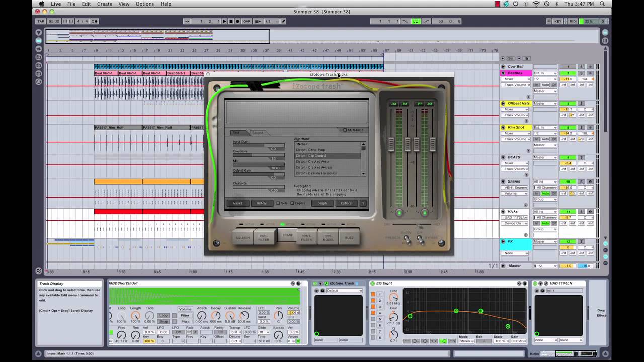Select the BUZZ module button
Image resolution: width=644 pixels, height=362 pixels.
349,238
